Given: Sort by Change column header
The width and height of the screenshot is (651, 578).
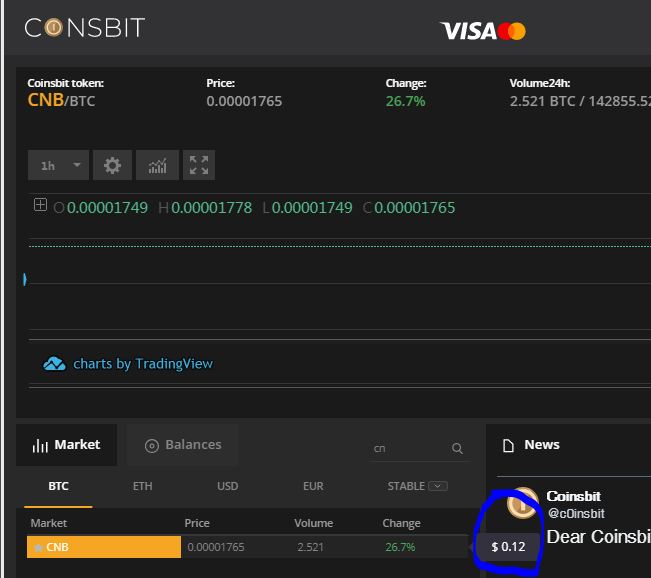Looking at the screenshot, I should pos(401,523).
